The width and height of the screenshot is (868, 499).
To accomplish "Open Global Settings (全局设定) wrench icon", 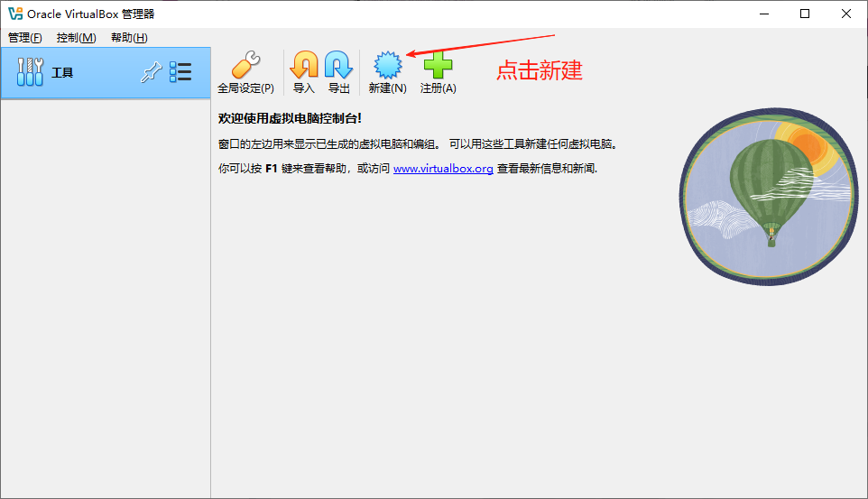I will (x=245, y=65).
